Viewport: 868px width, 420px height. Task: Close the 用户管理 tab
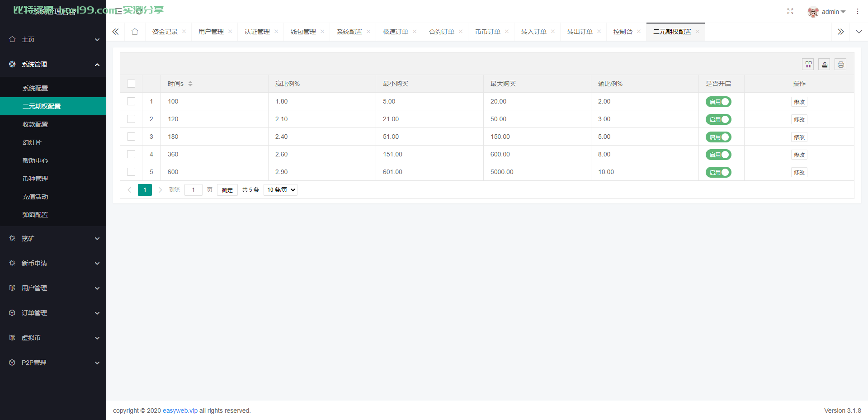coord(230,32)
